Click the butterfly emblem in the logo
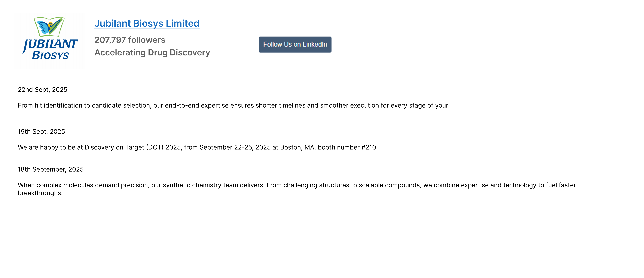 tap(49, 26)
